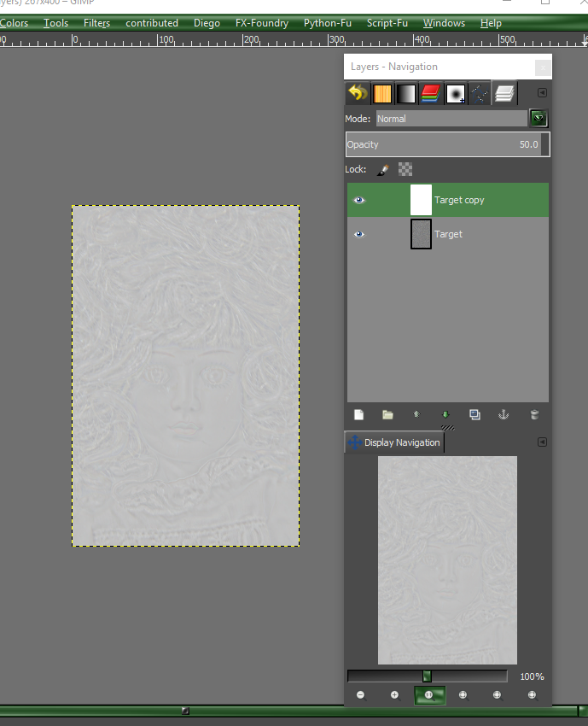Create a new layer group folder
588x726 pixels.
click(x=387, y=414)
